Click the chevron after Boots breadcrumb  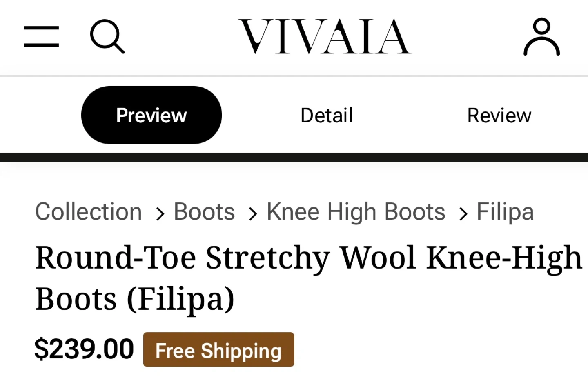click(x=253, y=213)
